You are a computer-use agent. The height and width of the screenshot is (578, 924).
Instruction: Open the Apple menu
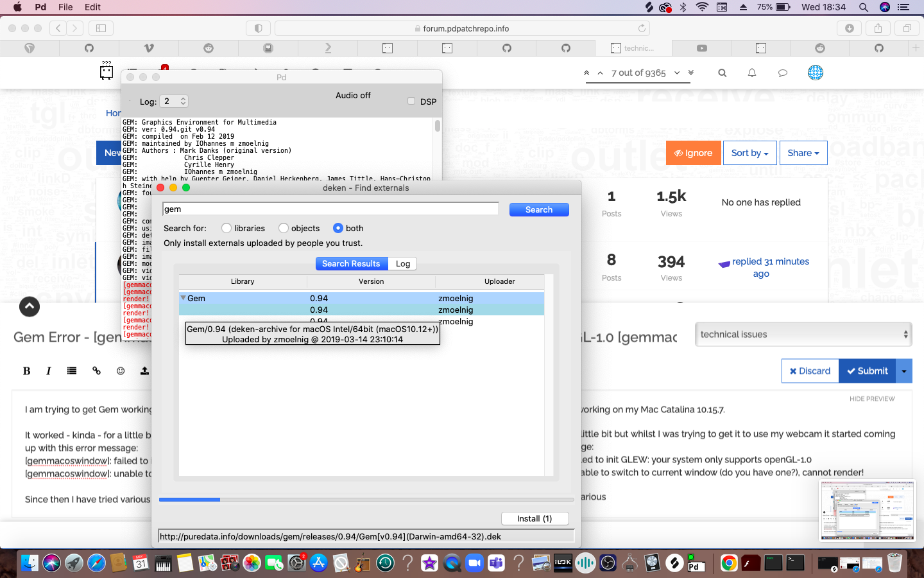tap(17, 7)
